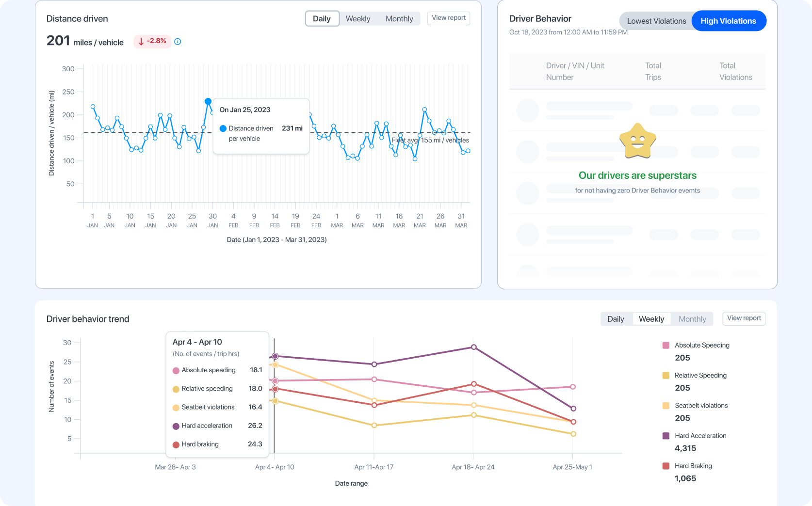Click Relative speeding point at Apr 25-May 1
This screenshot has height=506, width=812.
click(x=573, y=434)
